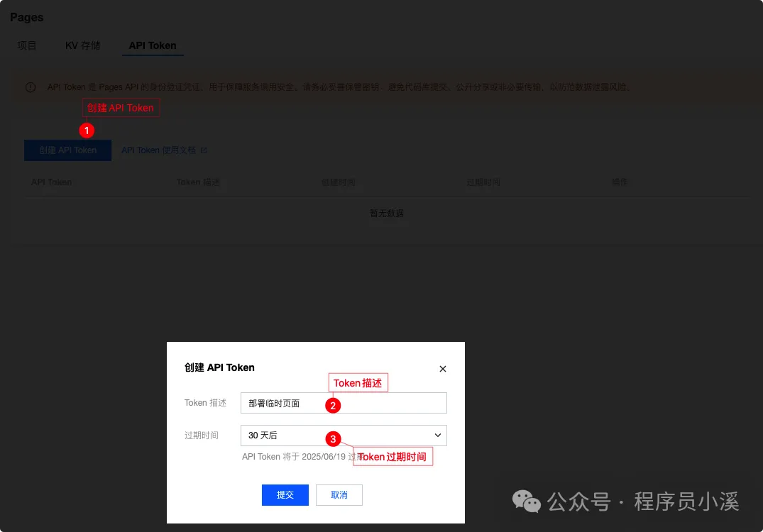Click the 操作 column header in the token table
The image size is (763, 532).
click(619, 182)
